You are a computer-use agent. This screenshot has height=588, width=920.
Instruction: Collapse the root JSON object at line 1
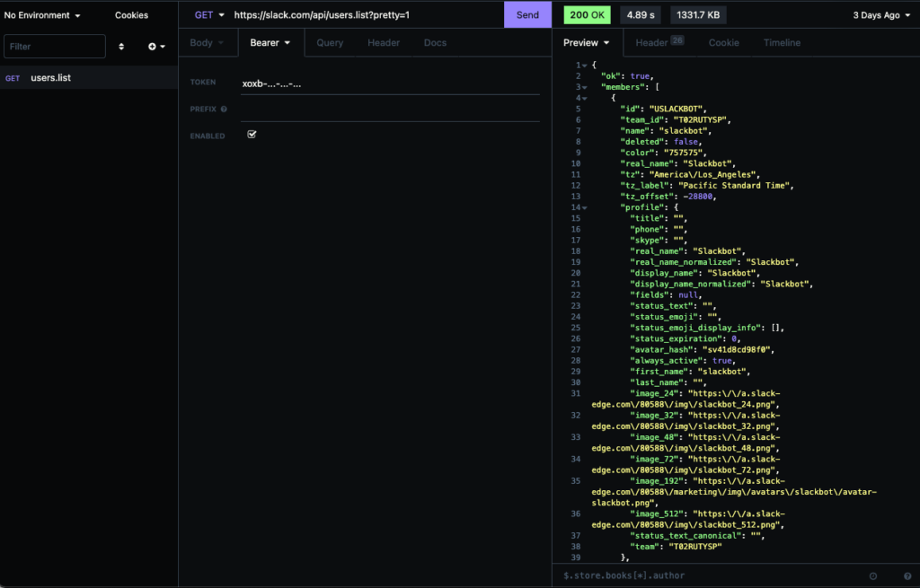click(584, 66)
